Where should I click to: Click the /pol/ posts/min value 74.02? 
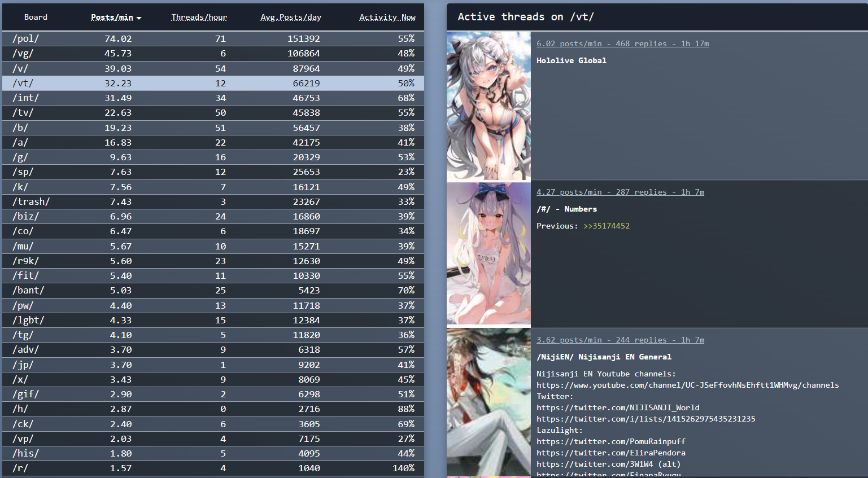click(118, 39)
